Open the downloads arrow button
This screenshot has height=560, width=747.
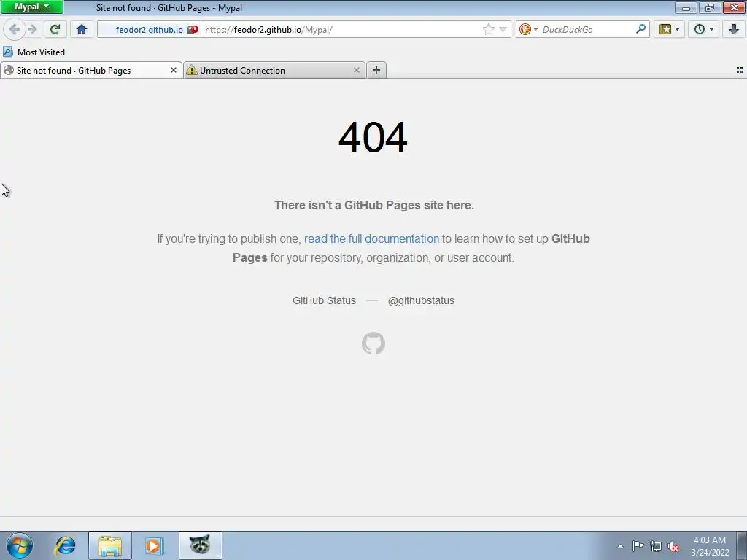pos(734,29)
